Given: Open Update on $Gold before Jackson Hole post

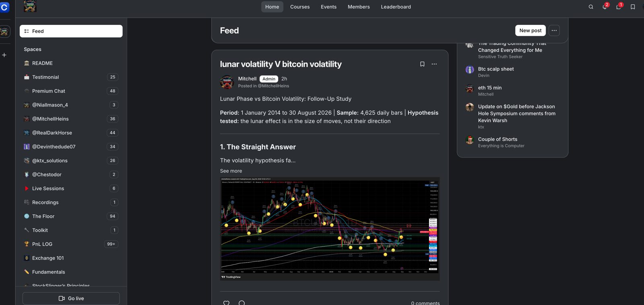Looking at the screenshot, I should (x=517, y=113).
